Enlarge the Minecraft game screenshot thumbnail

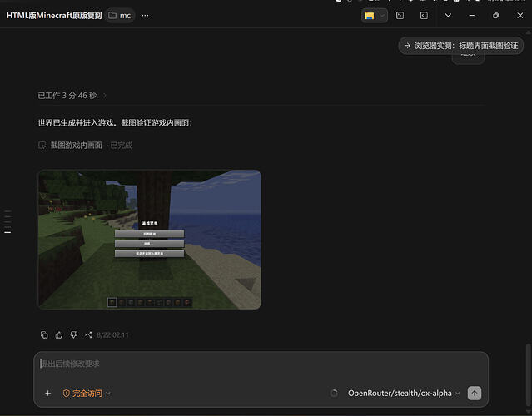coord(150,240)
